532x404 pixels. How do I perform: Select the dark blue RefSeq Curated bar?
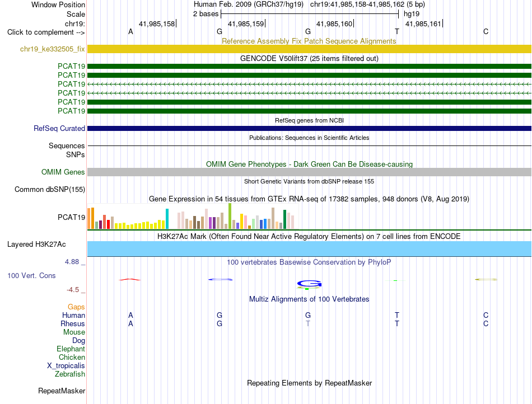pyautogui.click(x=309, y=129)
